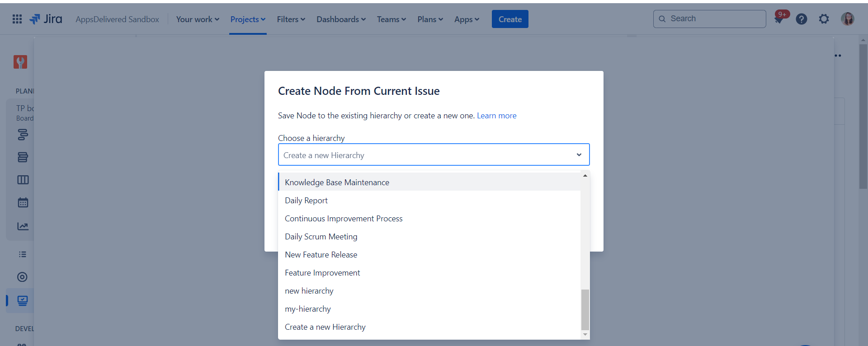Choose Create a new Hierarchy list option
The height and width of the screenshot is (346, 868).
click(x=325, y=327)
